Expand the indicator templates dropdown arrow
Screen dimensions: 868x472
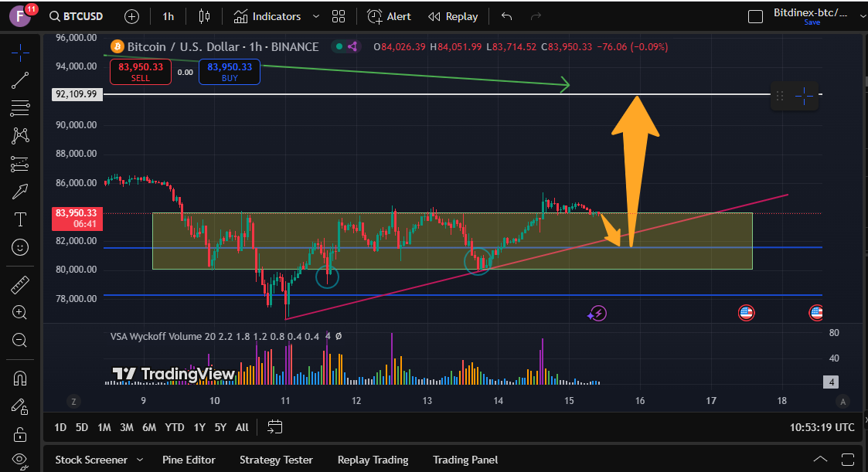coord(316,16)
